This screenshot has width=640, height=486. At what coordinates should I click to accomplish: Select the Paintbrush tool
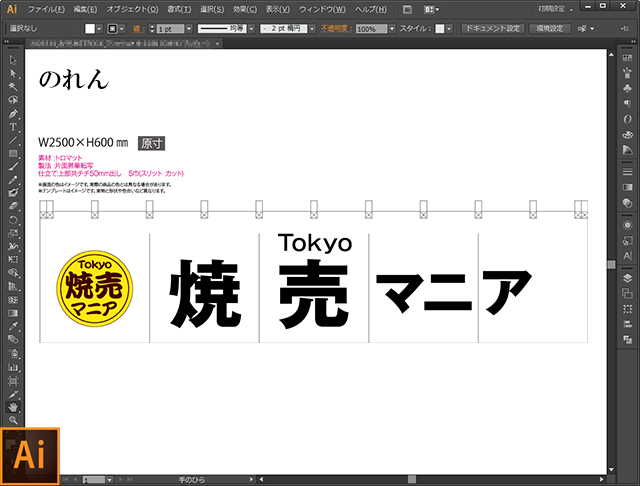point(13,166)
